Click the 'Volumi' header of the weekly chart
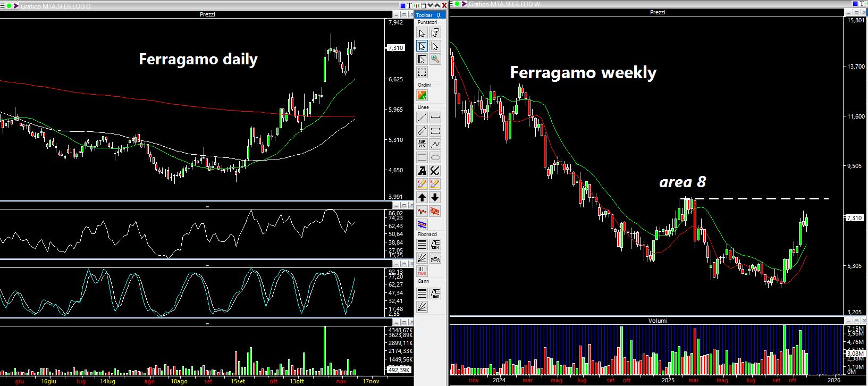The image size is (868, 386). coord(657,321)
